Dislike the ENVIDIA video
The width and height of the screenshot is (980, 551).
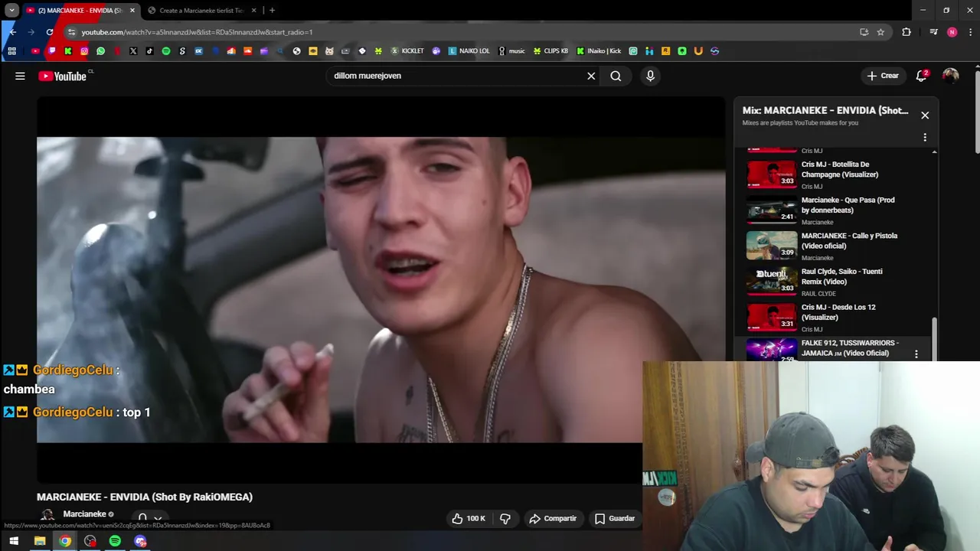pos(505,518)
